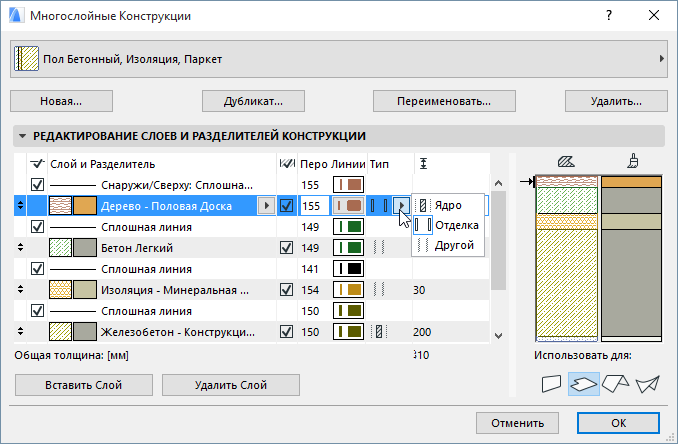Click the pen color swatch in Дерево row
Image resolution: width=678 pixels, height=444 pixels.
pyautogui.click(x=348, y=206)
